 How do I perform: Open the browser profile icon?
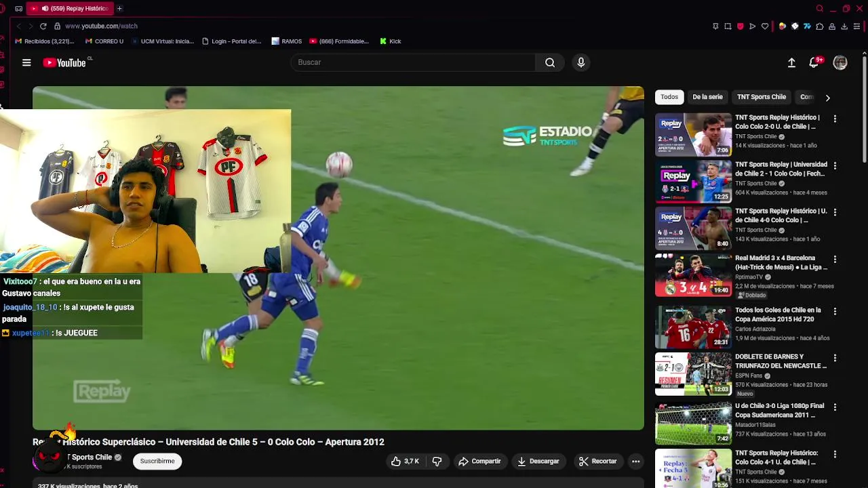pyautogui.click(x=831, y=26)
